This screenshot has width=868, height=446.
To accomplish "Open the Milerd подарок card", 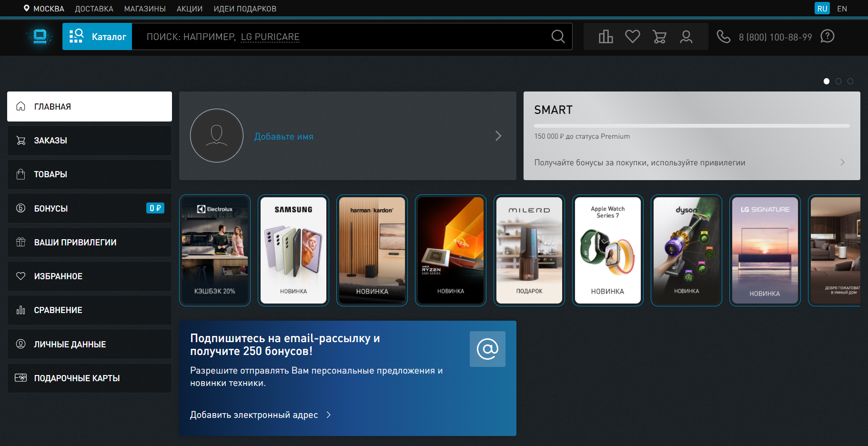I will (529, 250).
